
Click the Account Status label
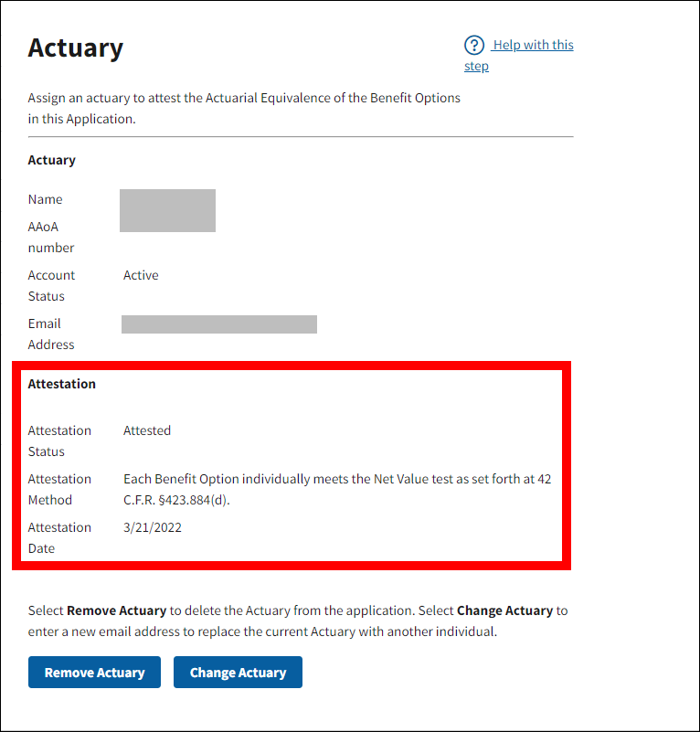click(51, 285)
